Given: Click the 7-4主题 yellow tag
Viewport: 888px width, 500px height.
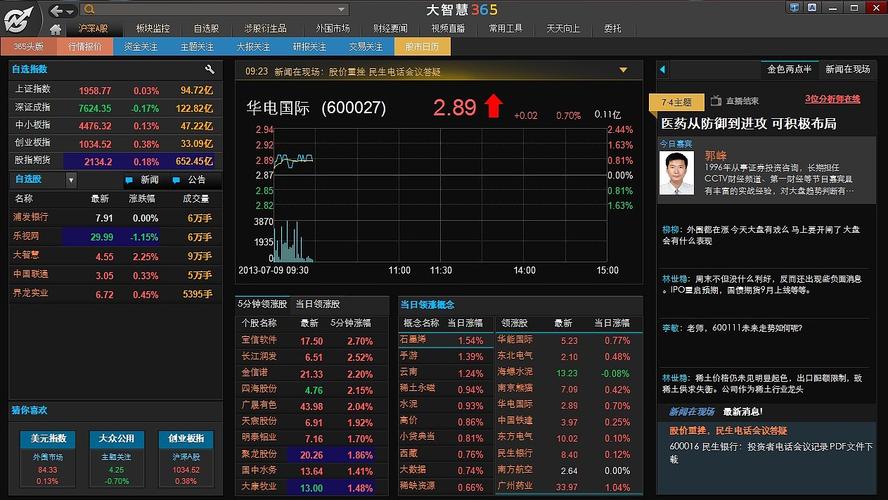Looking at the screenshot, I should tap(676, 102).
